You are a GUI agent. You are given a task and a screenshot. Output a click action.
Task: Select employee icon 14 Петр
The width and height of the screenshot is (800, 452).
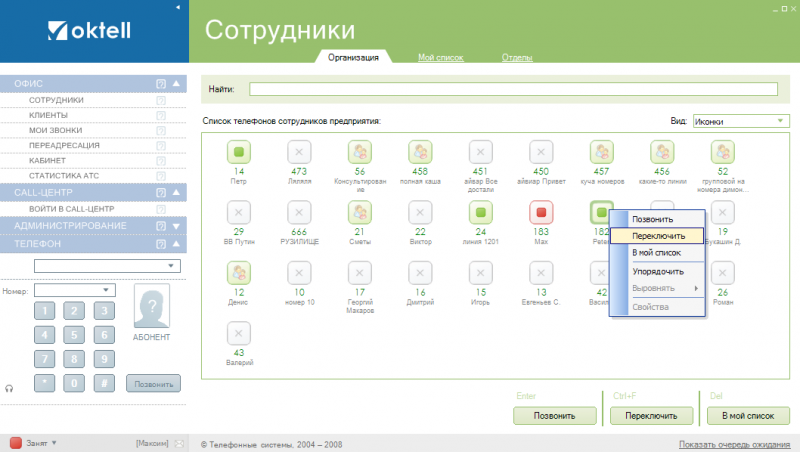(x=238, y=152)
